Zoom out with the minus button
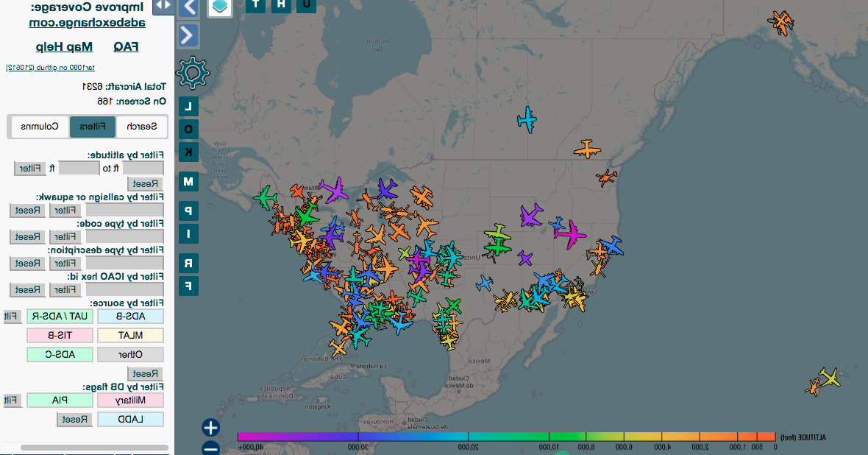Screen dimensions: 868x455 210,448
